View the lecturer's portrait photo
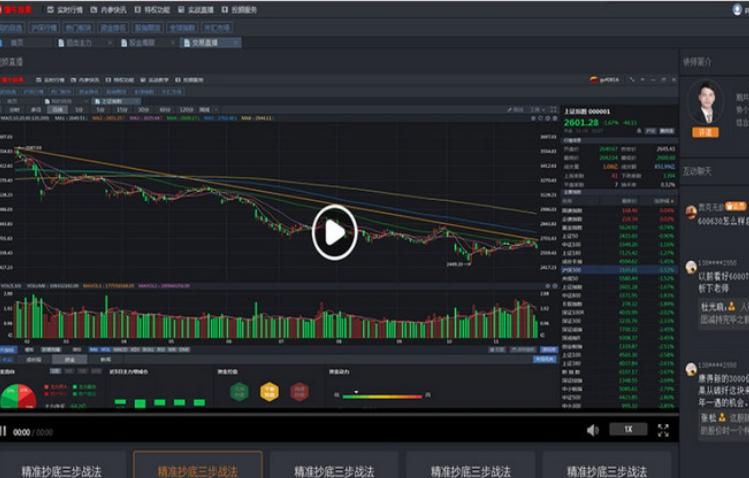The width and height of the screenshot is (749, 478). tap(706, 103)
